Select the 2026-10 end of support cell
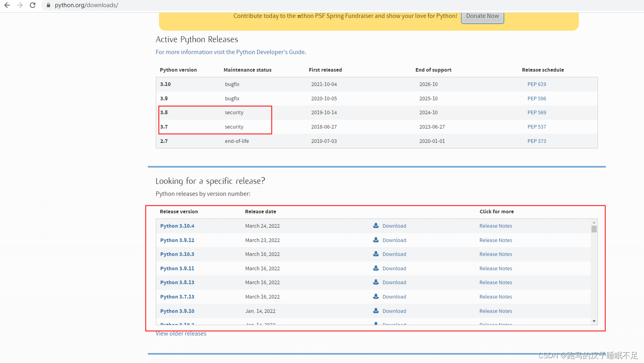The image size is (644, 363). (x=429, y=84)
